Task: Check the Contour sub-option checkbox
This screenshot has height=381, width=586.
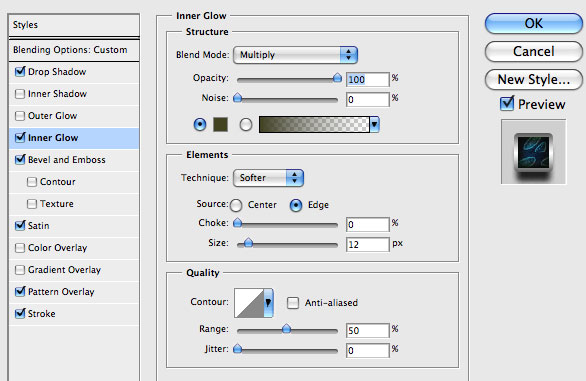Action: coord(32,182)
